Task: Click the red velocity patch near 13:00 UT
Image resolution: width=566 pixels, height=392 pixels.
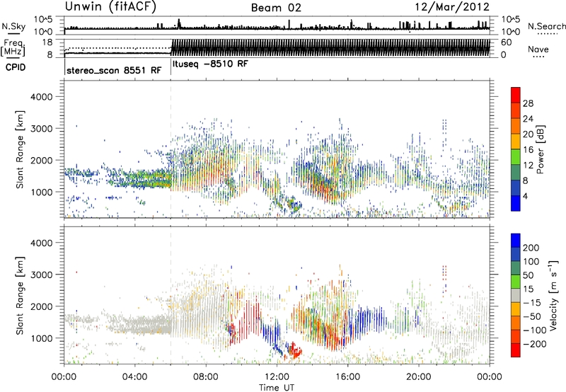Action: pos(294,351)
